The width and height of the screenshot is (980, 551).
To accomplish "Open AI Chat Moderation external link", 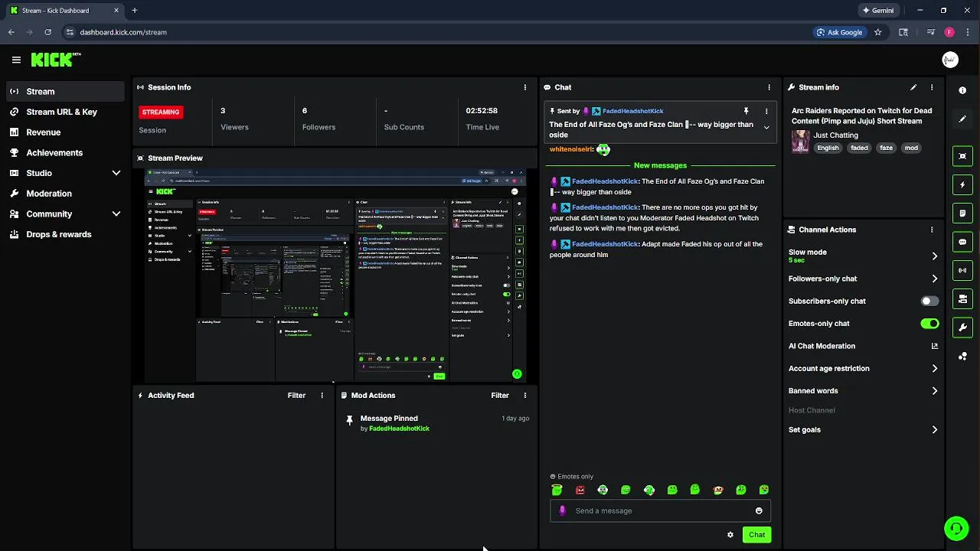I will tap(934, 346).
